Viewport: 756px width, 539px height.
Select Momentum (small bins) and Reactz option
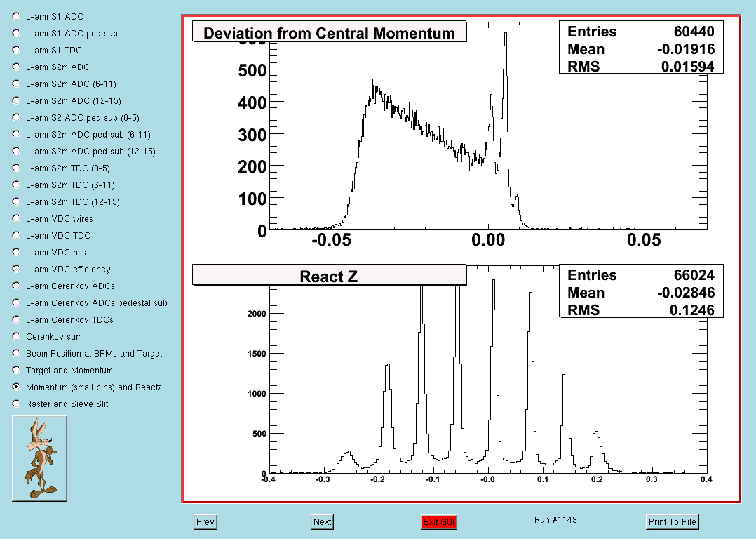(16, 387)
